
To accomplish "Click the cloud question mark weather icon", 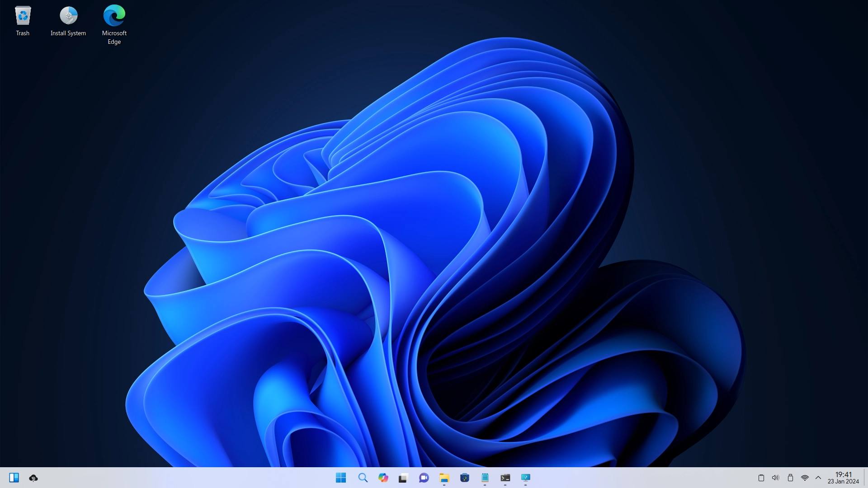I will [33, 478].
